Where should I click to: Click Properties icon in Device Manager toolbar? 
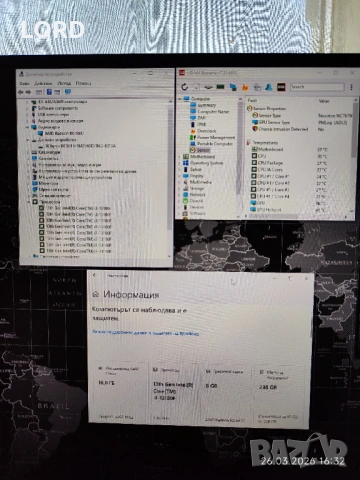click(39, 92)
